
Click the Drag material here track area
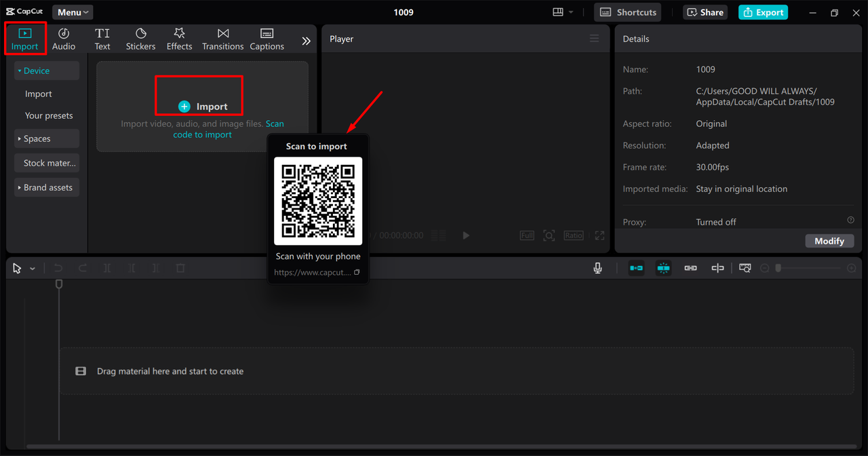[x=456, y=371]
